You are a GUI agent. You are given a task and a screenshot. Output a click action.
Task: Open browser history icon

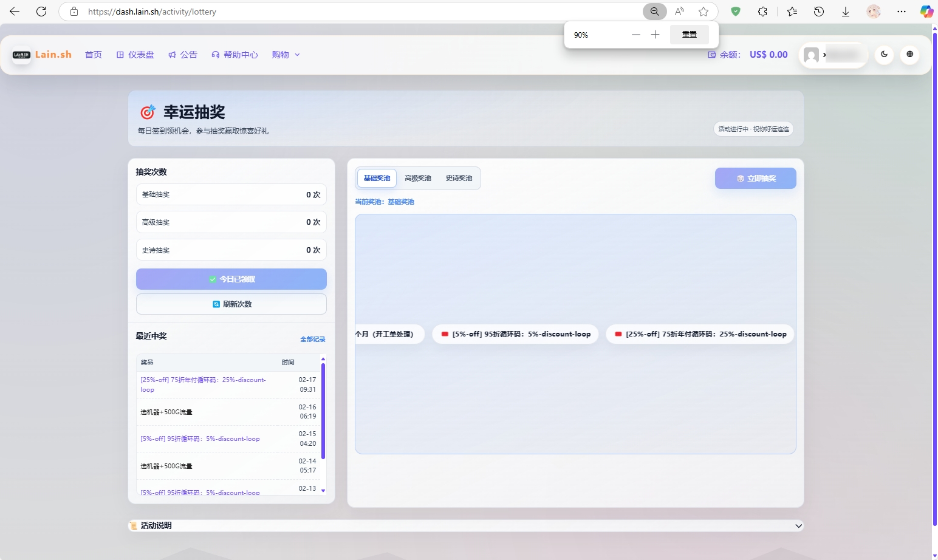point(819,12)
